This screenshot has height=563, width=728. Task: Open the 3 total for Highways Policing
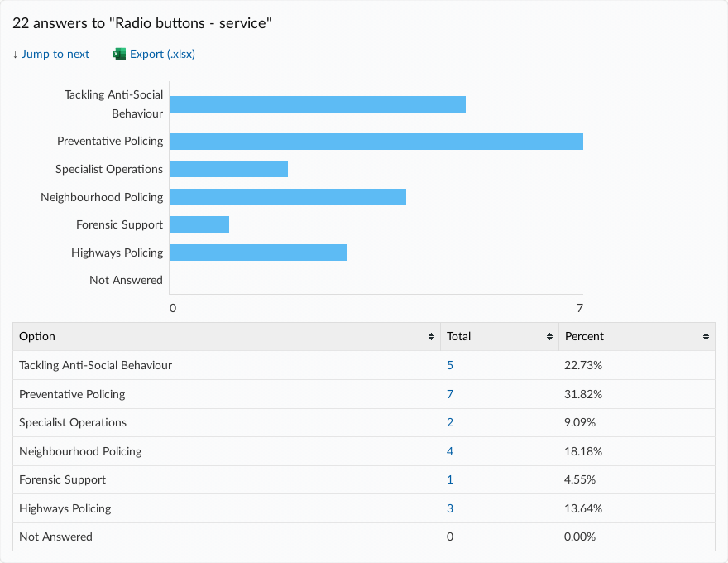click(x=450, y=508)
